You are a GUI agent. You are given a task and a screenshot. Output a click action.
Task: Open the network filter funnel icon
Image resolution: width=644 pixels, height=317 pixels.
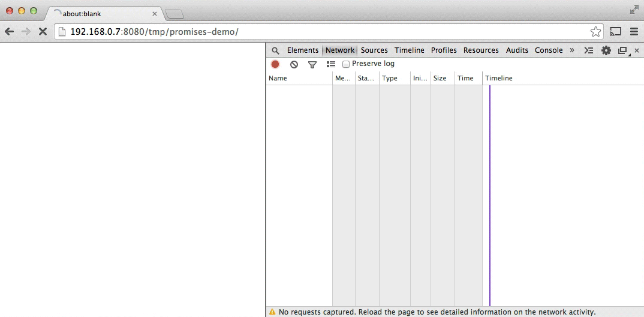[312, 65]
